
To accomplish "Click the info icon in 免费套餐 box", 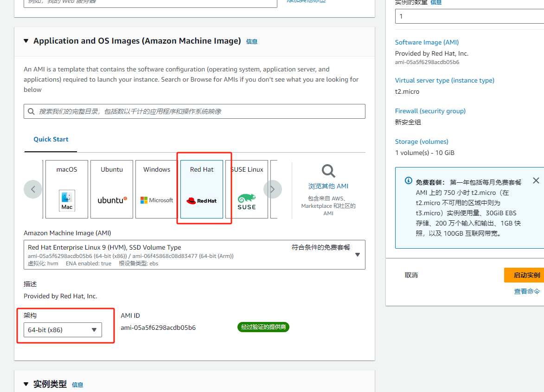I will [x=408, y=180].
